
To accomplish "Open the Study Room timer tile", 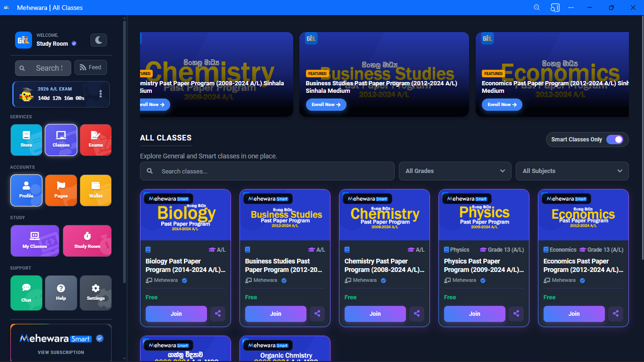I will point(87,241).
